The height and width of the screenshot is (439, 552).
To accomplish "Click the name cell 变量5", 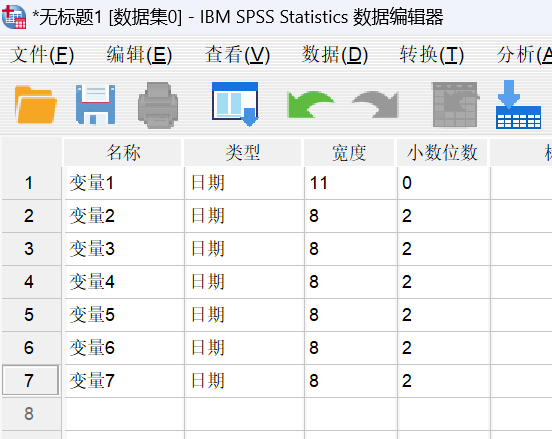I will click(x=125, y=315).
